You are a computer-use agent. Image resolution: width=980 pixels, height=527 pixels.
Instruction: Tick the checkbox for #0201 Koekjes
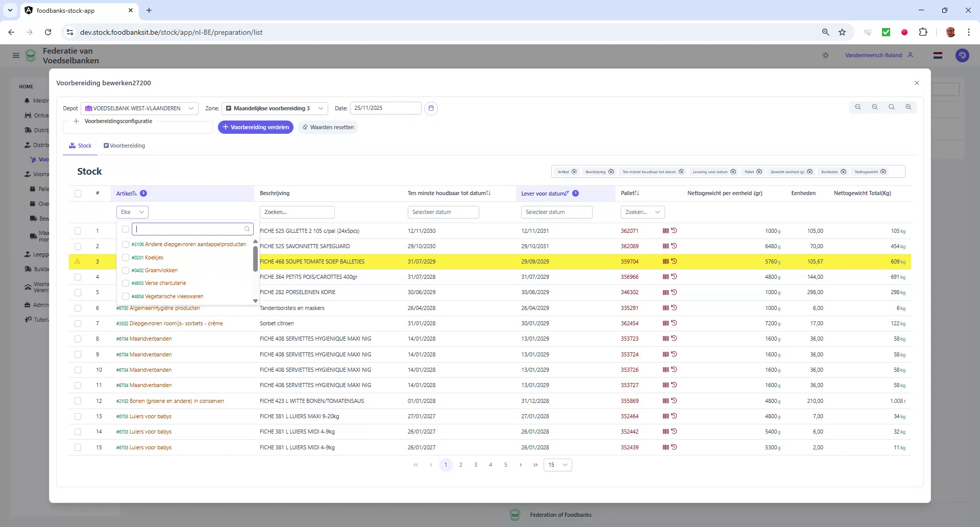(126, 257)
